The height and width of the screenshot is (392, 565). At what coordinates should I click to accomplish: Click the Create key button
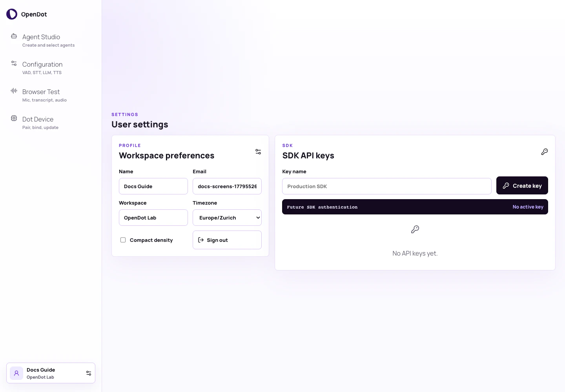(x=522, y=185)
